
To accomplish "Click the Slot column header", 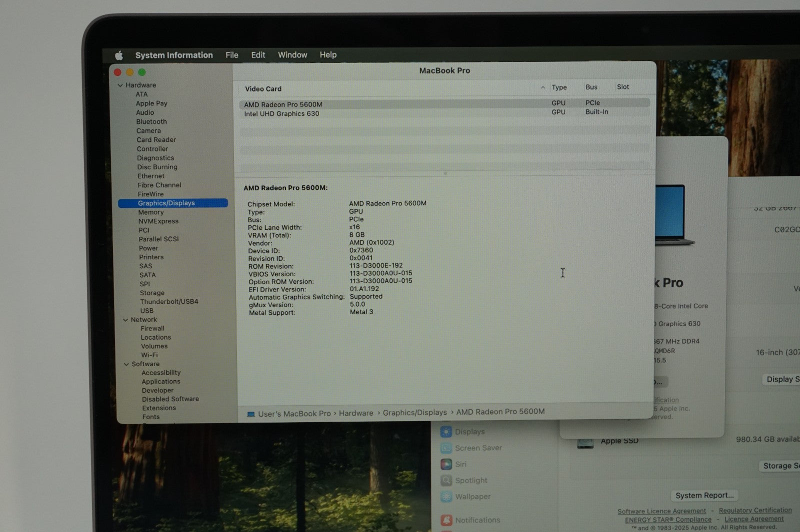I will (623, 87).
